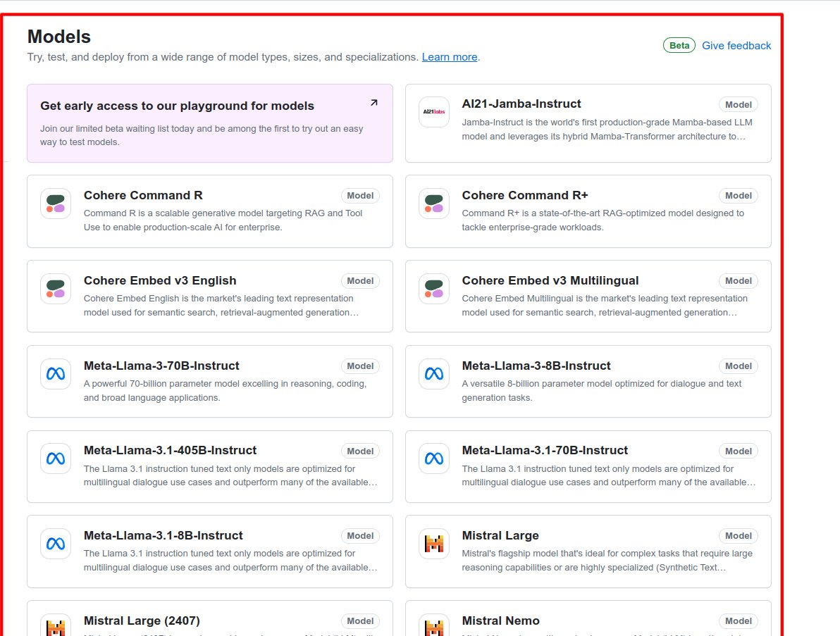Click the Models page heading
This screenshot has width=840, height=636.
tap(59, 37)
